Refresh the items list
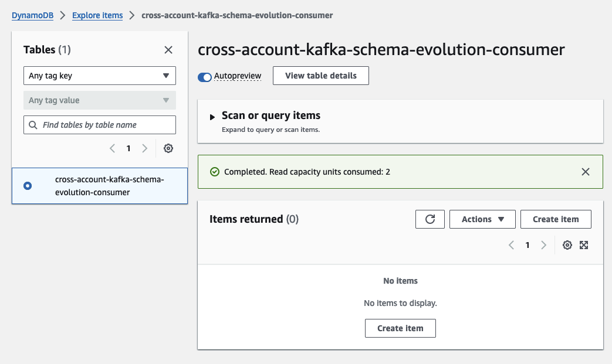This screenshot has height=364, width=612. pos(431,219)
